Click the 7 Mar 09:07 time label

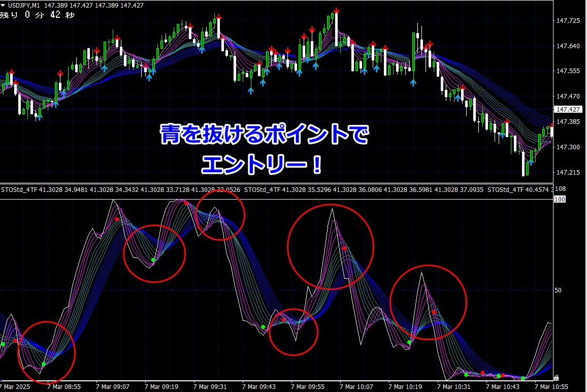pyautogui.click(x=112, y=386)
